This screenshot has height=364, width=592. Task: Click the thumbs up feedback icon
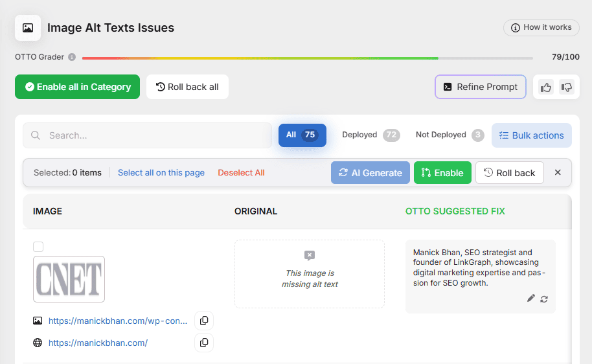click(546, 87)
